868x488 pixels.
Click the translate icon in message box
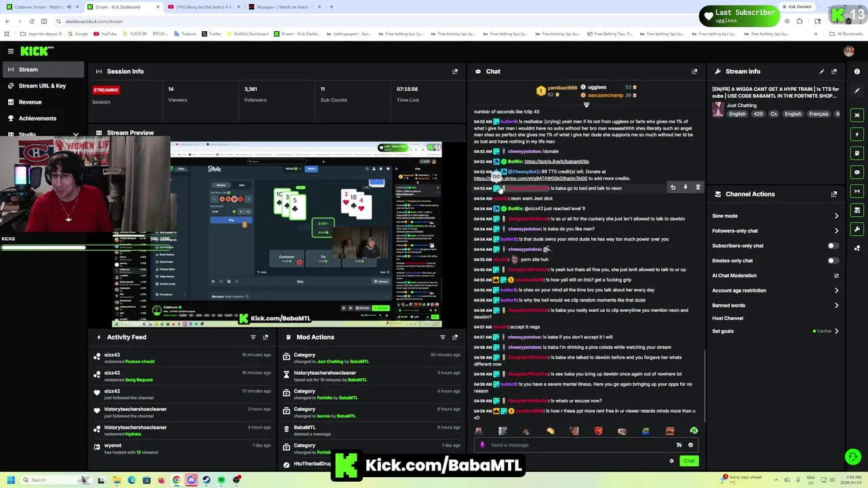tap(679, 445)
